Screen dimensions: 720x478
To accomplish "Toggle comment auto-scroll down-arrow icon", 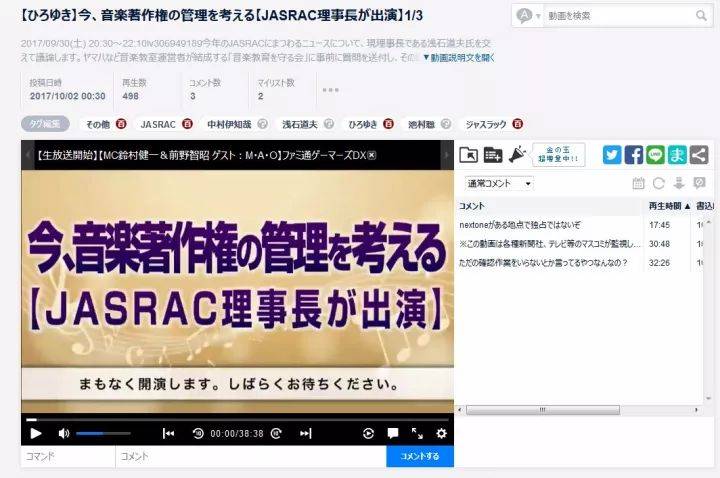I will pos(679,183).
